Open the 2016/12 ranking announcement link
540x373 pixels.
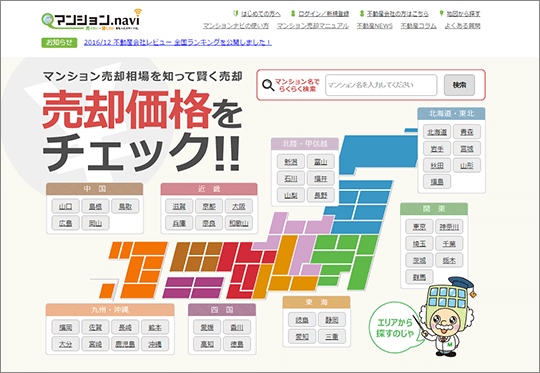[x=178, y=42]
